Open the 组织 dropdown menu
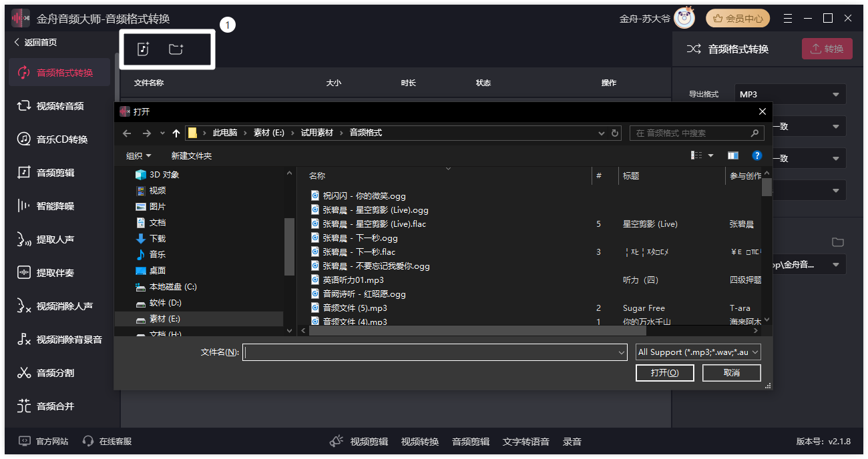 (139, 155)
